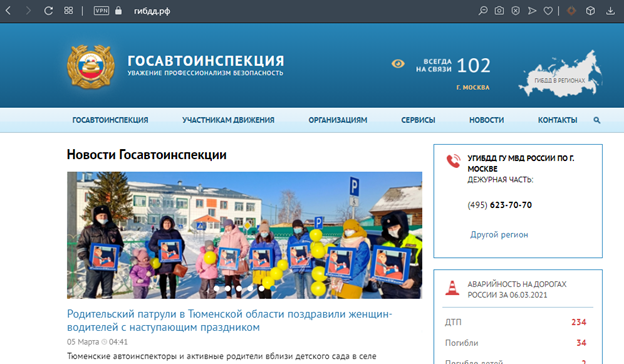Open the Speed Dial grid icon
Image resolution: width=624 pixels, height=364 pixels.
68,11
